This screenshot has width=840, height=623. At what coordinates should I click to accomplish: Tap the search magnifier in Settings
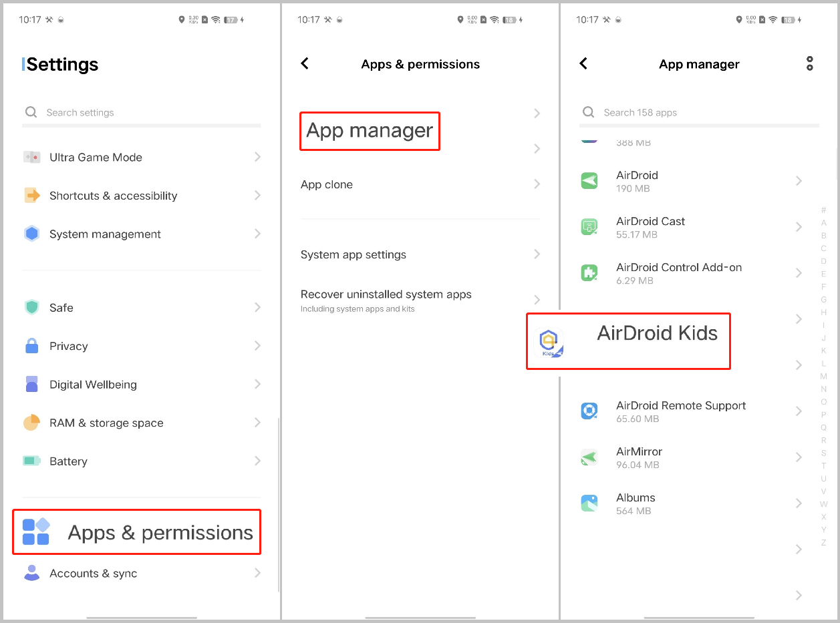[x=30, y=112]
